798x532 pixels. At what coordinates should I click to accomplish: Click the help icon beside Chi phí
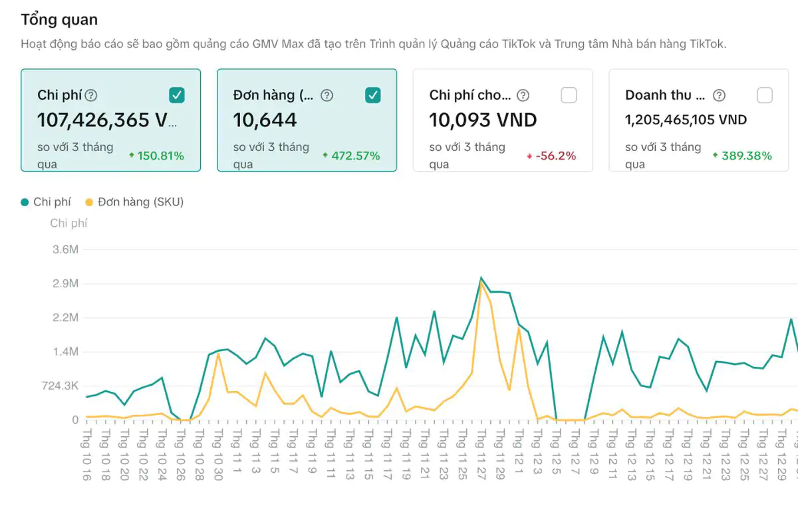click(x=92, y=95)
